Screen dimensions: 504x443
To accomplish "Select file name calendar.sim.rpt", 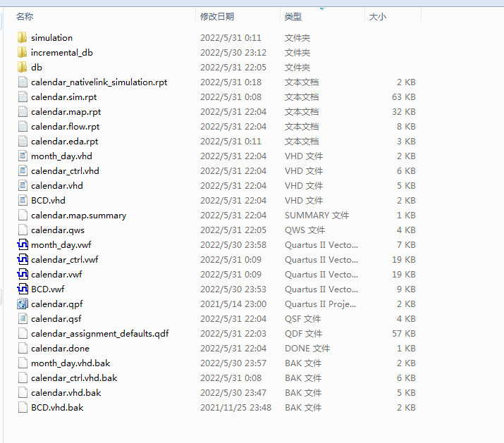I will pos(63,97).
